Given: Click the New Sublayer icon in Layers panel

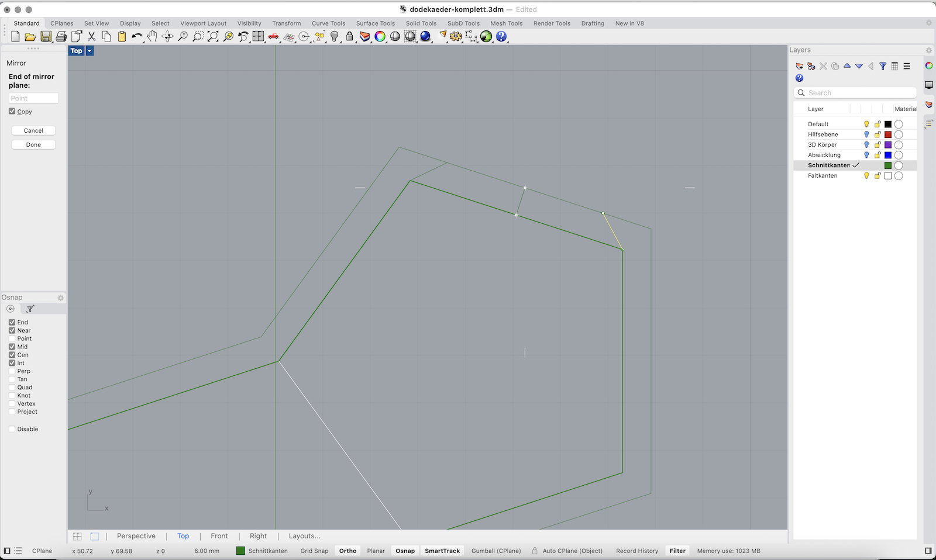Looking at the screenshot, I should point(811,66).
